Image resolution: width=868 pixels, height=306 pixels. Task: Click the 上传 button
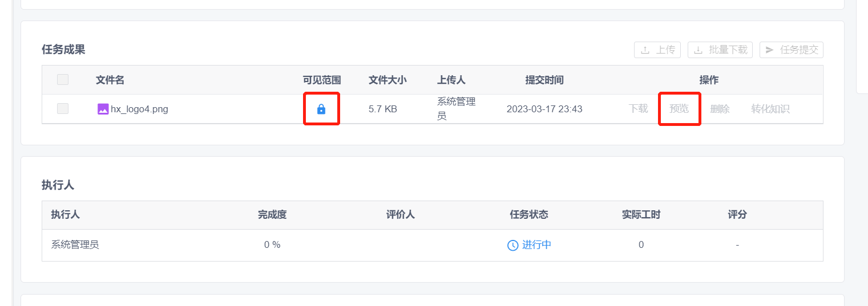click(657, 50)
